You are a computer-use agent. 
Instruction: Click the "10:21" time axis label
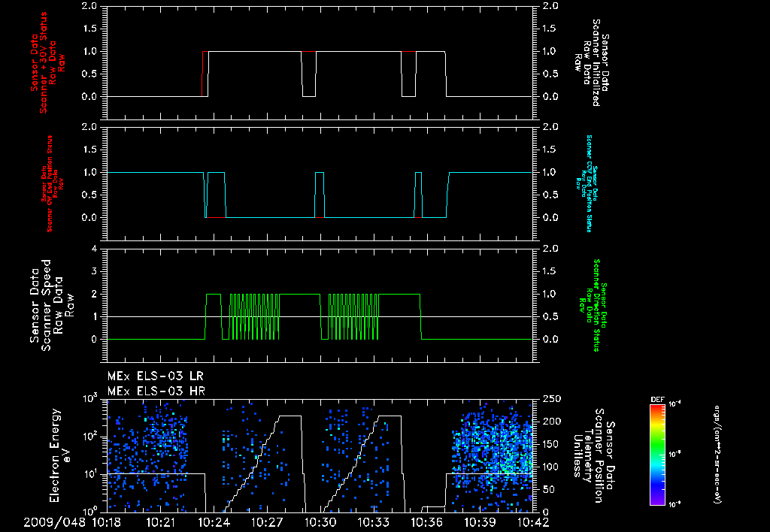pyautogui.click(x=160, y=522)
